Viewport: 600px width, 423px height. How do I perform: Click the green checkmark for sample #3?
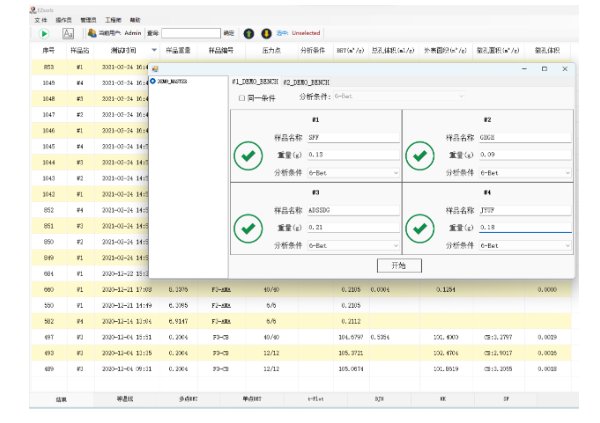point(248,227)
